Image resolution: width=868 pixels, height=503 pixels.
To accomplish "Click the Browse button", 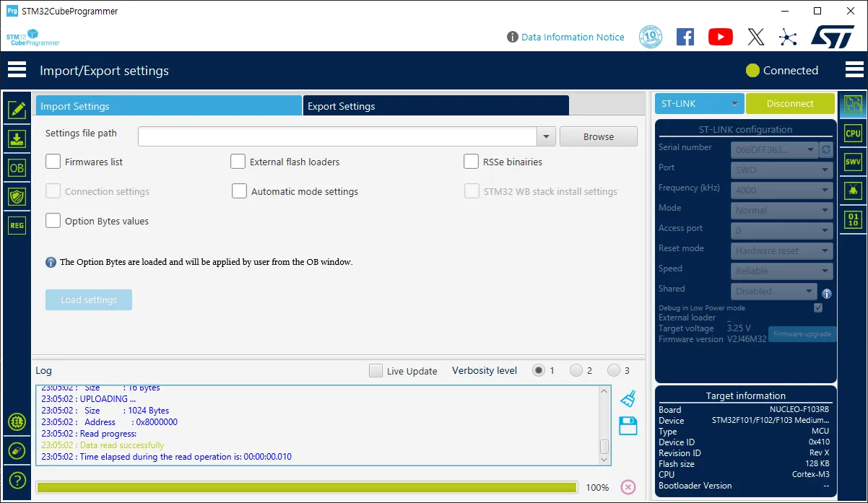I will coord(599,136).
